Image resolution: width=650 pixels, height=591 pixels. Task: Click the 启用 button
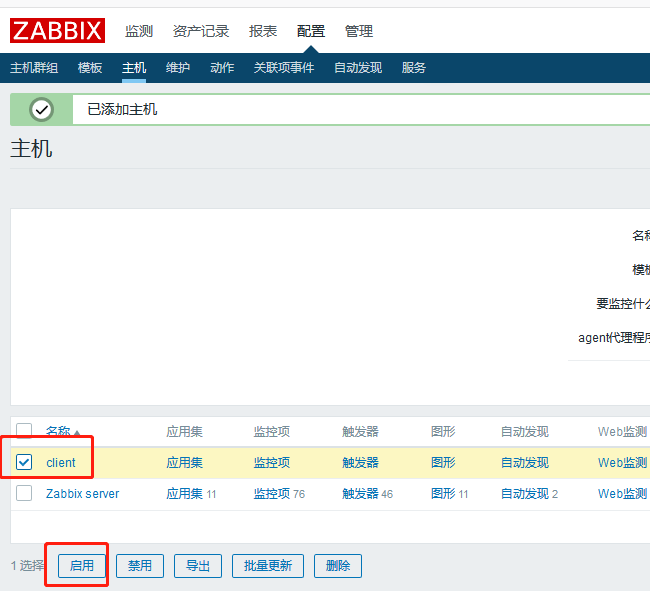[82, 566]
